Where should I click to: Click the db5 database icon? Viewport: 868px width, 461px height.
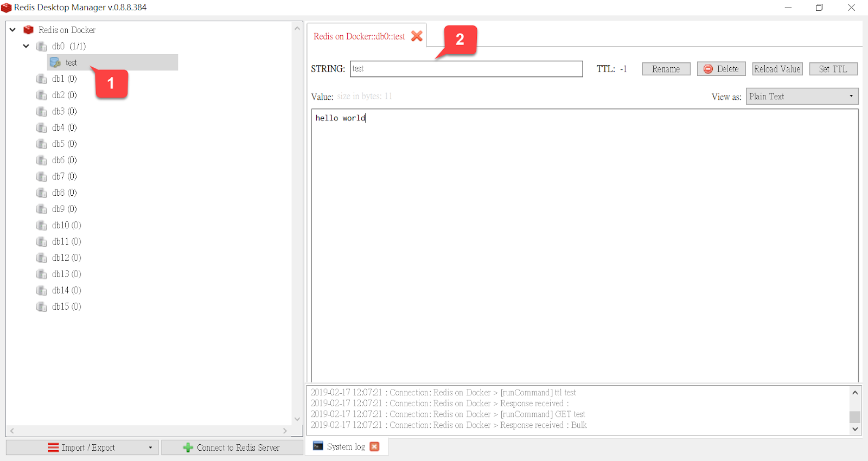click(x=42, y=144)
